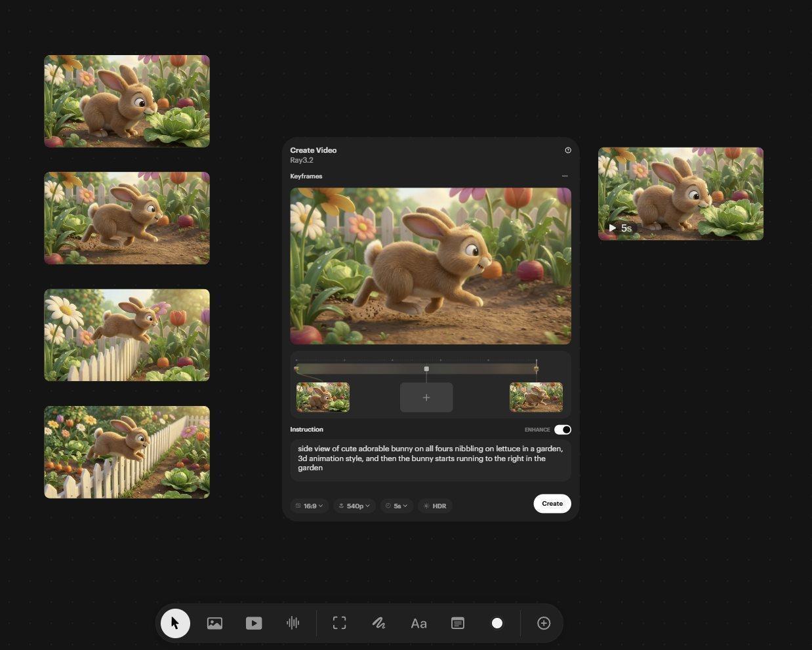
Task: Collapse the Keyframes section
Action: pos(565,176)
